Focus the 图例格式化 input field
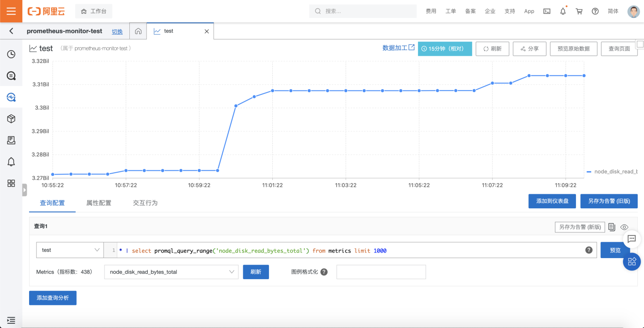Image resolution: width=644 pixels, height=328 pixels. coord(381,272)
